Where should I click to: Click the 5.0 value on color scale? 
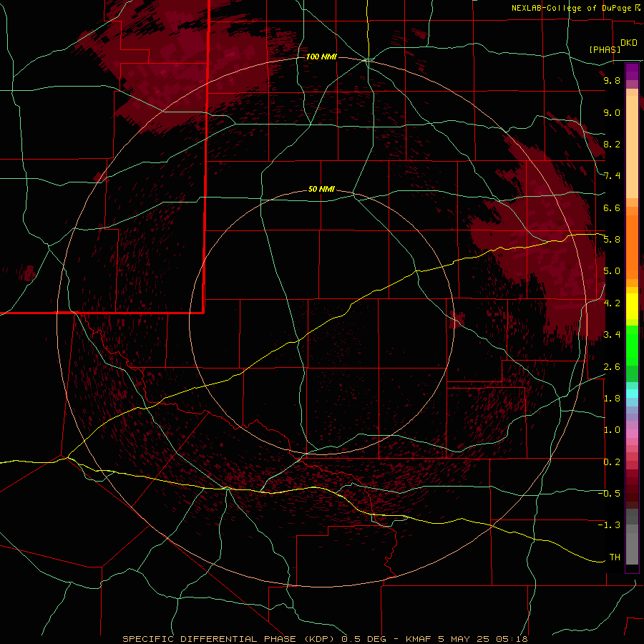(612, 271)
